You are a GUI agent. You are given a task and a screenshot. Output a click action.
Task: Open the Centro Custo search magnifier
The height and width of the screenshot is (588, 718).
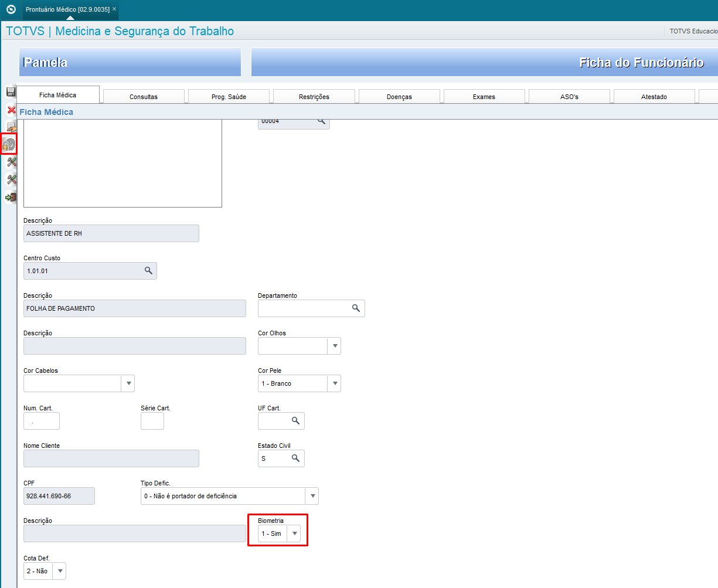(148, 271)
